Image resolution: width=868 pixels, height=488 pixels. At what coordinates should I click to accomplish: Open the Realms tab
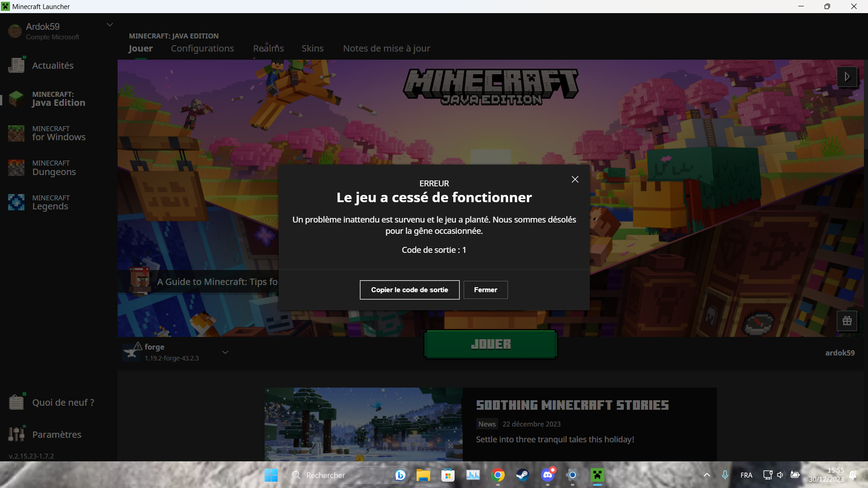[268, 48]
